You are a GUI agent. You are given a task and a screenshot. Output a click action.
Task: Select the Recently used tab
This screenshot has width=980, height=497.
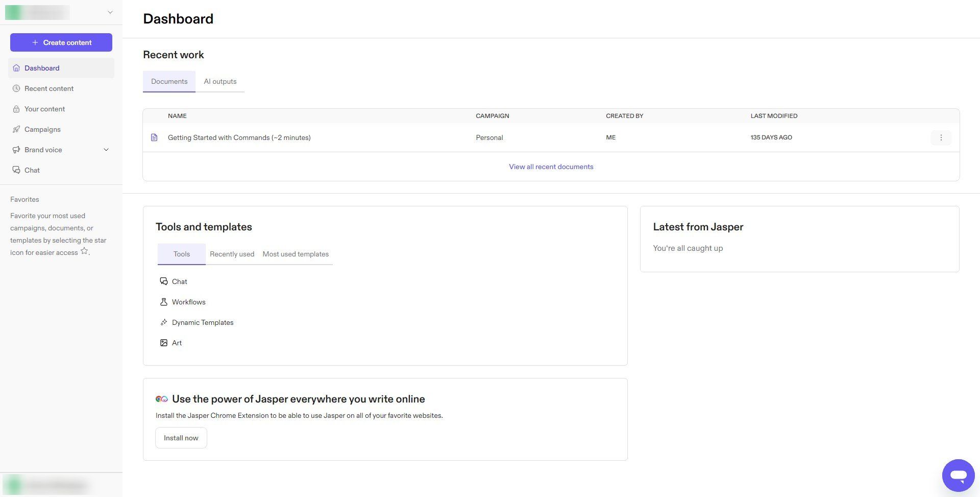pos(232,254)
